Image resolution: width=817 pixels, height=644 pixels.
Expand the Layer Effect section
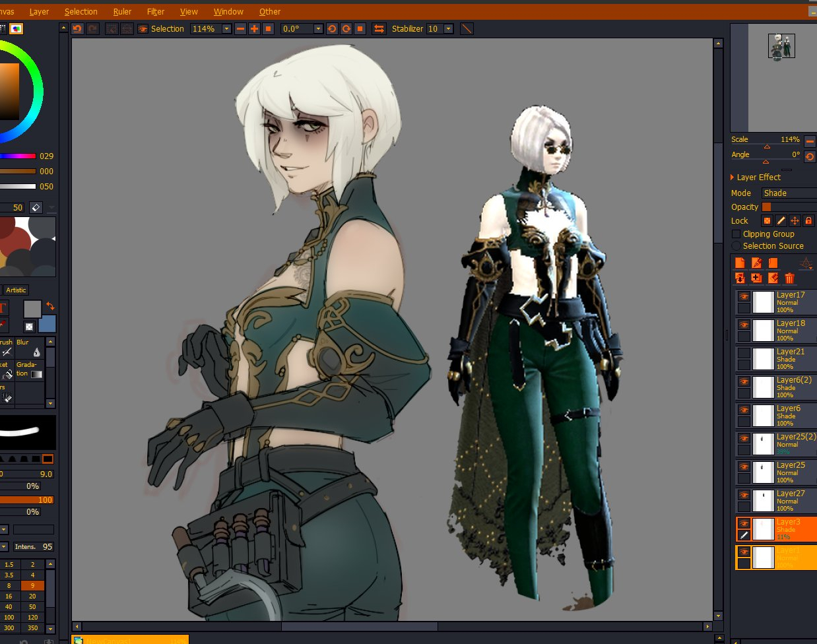[733, 177]
